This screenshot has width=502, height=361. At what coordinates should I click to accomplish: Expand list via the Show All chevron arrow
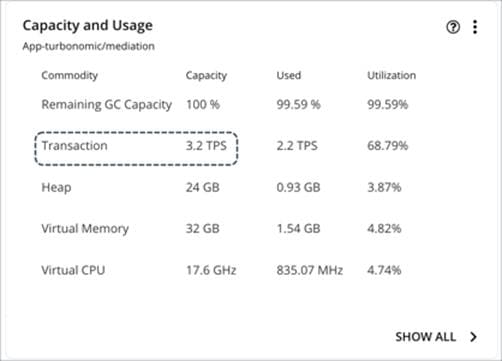tap(473, 337)
